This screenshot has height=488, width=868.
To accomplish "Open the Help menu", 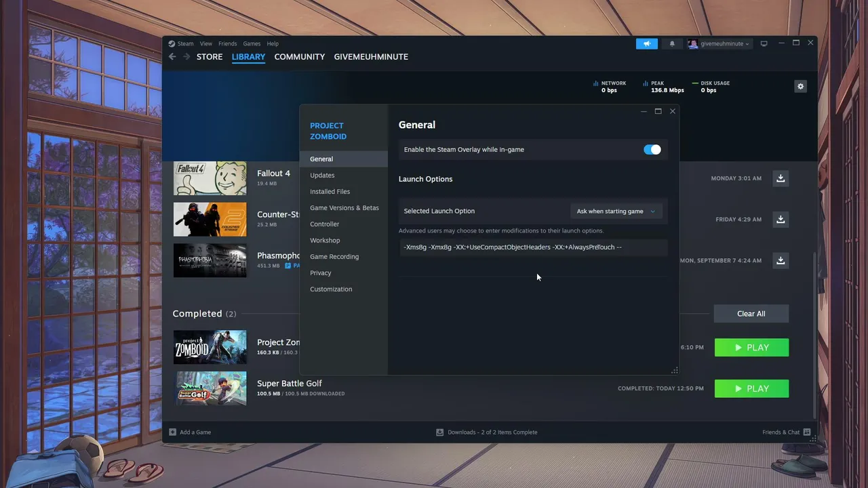I will tap(273, 43).
